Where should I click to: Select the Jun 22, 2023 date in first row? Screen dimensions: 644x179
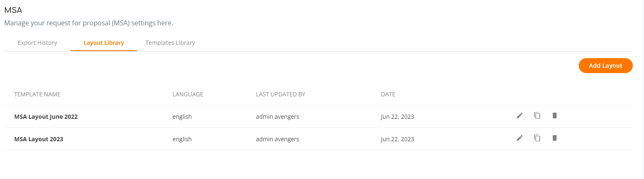tap(397, 117)
